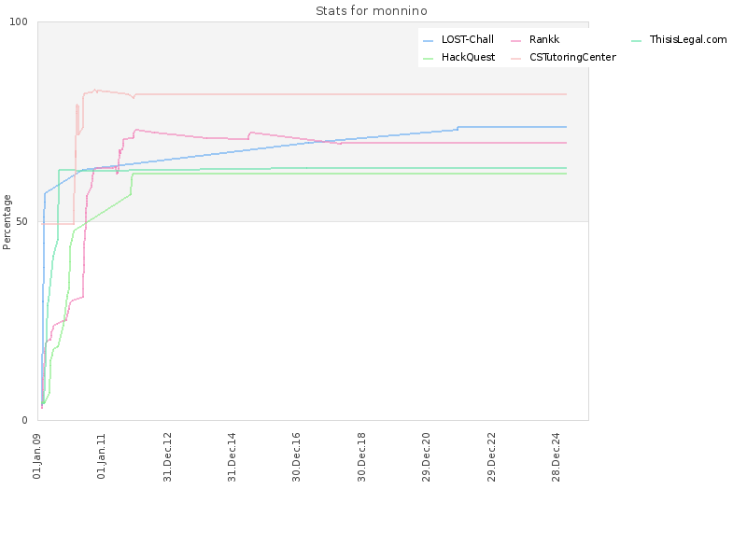Click the 31.Dec.12 x-axis date label
This screenshot has height=560, width=747.
pos(167,457)
